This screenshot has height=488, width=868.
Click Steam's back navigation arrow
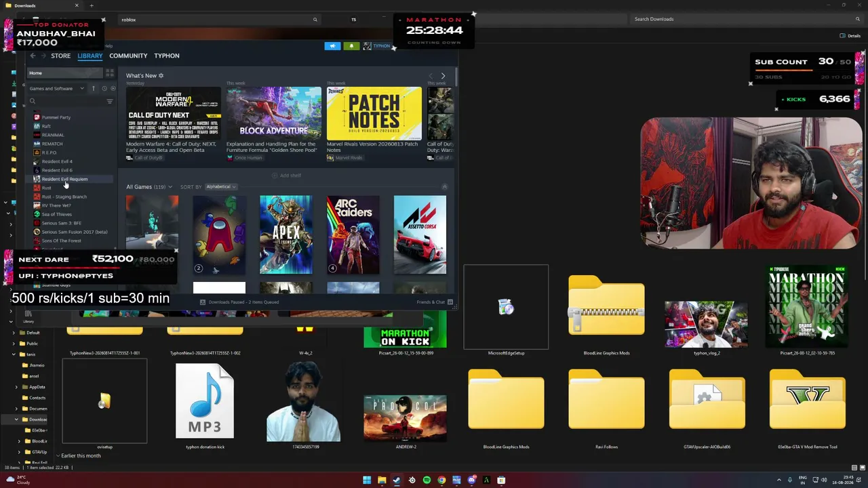coord(33,56)
